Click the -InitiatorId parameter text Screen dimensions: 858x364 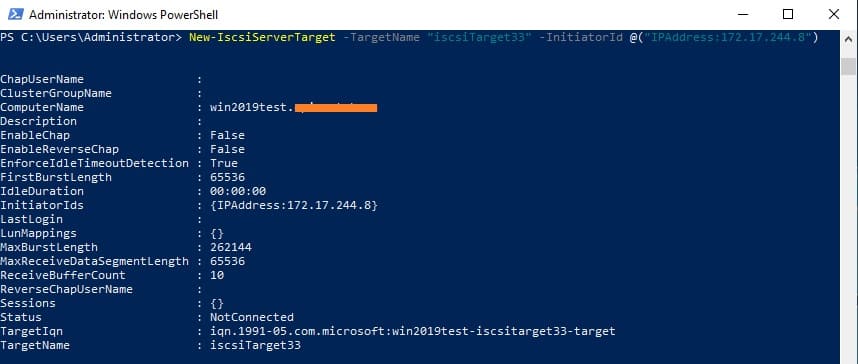(x=581, y=37)
